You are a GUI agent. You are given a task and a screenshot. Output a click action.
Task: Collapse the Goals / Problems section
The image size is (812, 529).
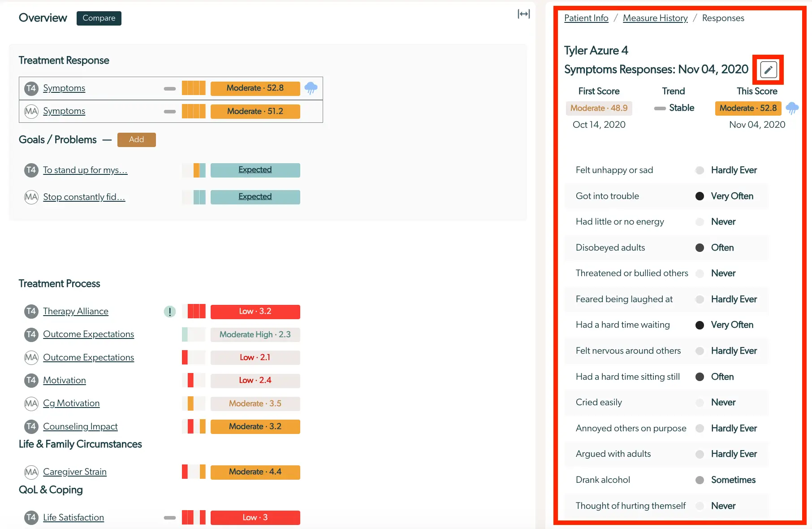point(107,140)
